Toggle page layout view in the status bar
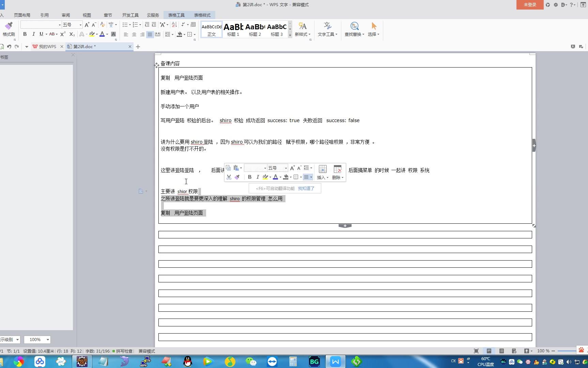 click(489, 351)
